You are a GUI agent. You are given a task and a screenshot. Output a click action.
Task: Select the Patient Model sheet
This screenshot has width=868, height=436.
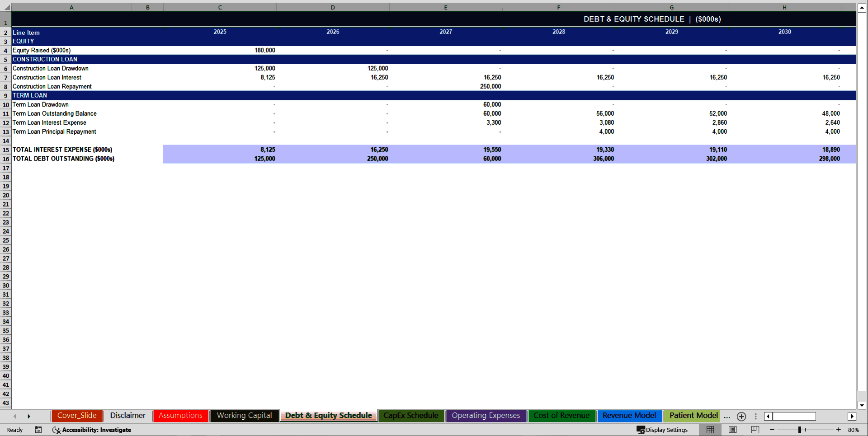click(693, 416)
